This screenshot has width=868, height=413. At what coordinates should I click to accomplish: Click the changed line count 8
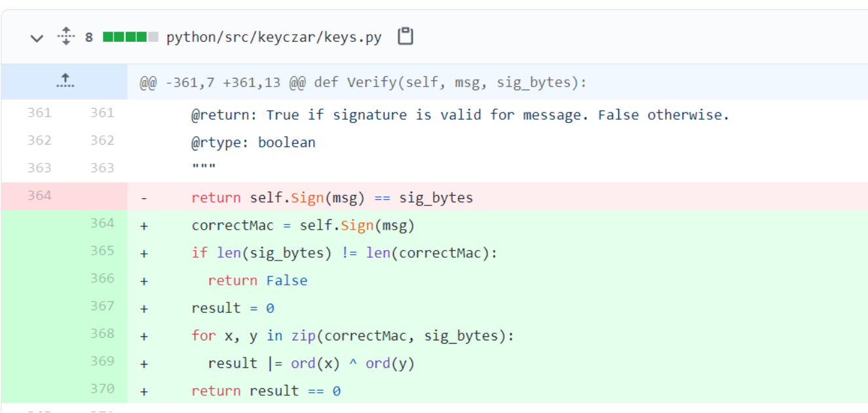pyautogui.click(x=89, y=37)
